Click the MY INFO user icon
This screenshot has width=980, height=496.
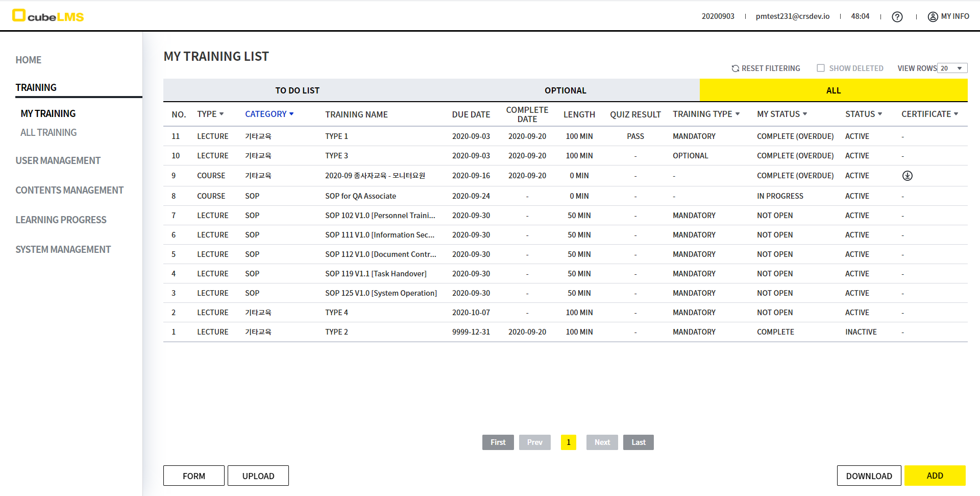point(933,17)
